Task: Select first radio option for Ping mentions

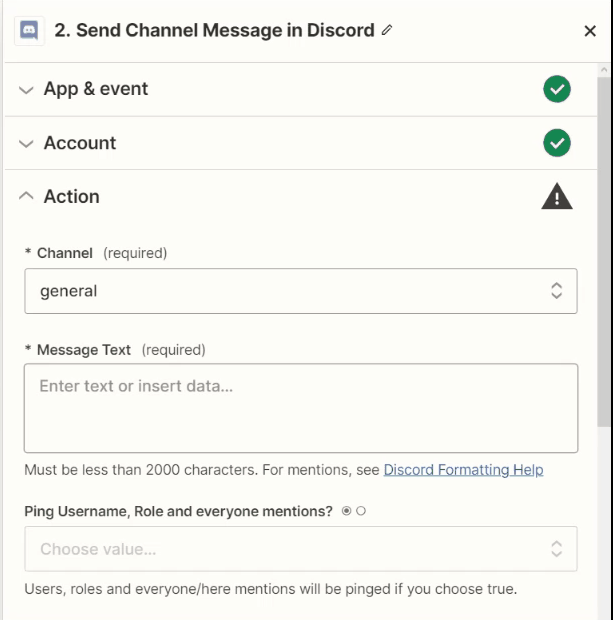Action: tap(346, 511)
